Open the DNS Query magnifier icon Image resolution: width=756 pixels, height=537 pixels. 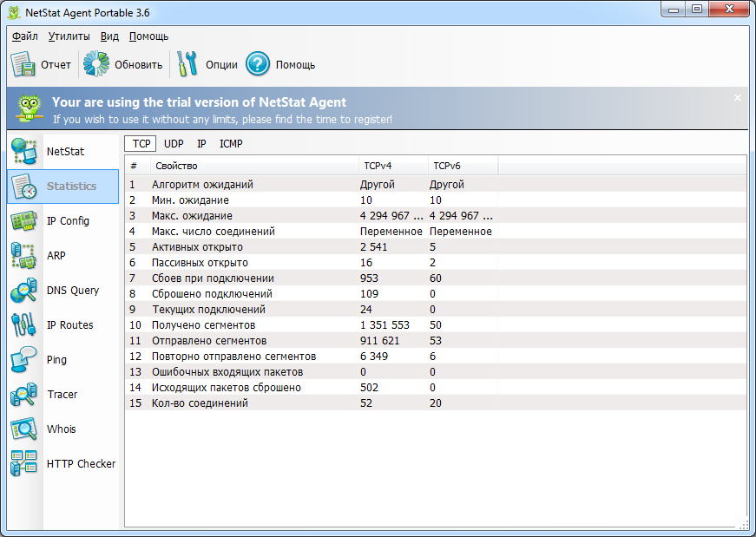point(24,291)
